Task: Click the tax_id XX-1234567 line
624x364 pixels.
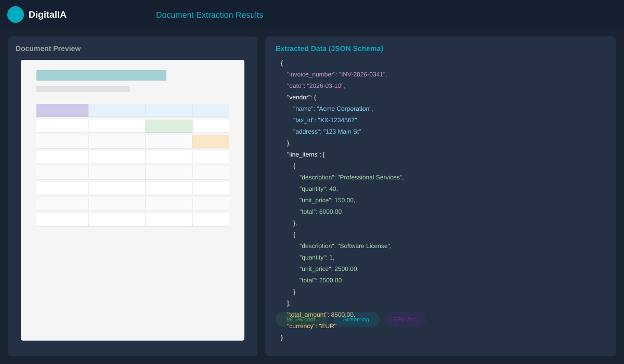Action: 326,120
